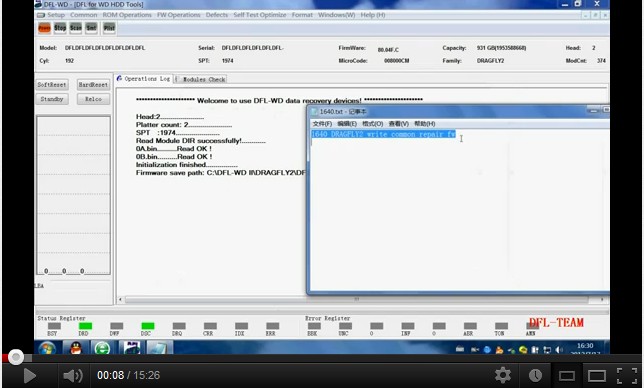Switch to the Operations Log tab
Viewport: 644px width, 388px height.
(143, 78)
